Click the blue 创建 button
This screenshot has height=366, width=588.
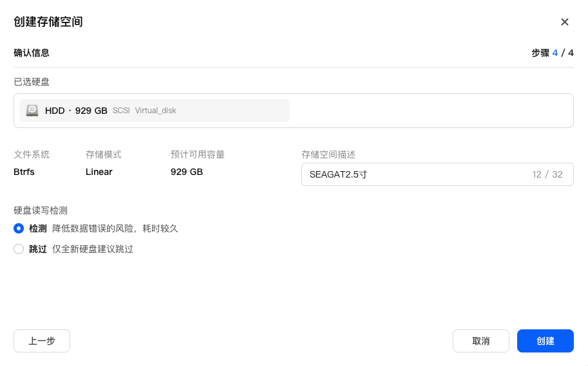545,341
